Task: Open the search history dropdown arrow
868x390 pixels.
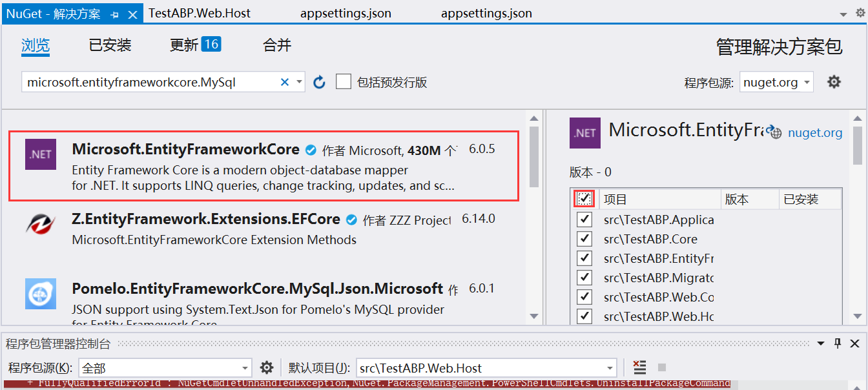Action: click(x=299, y=82)
